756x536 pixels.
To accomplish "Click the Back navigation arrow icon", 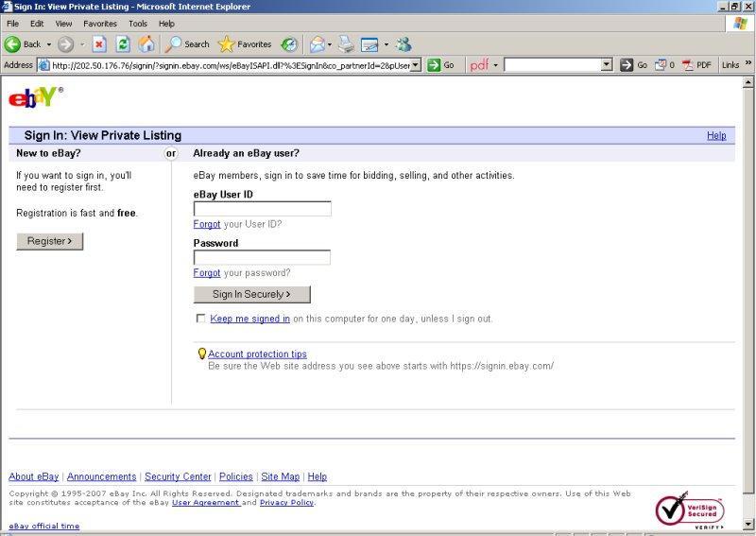I will [12, 44].
